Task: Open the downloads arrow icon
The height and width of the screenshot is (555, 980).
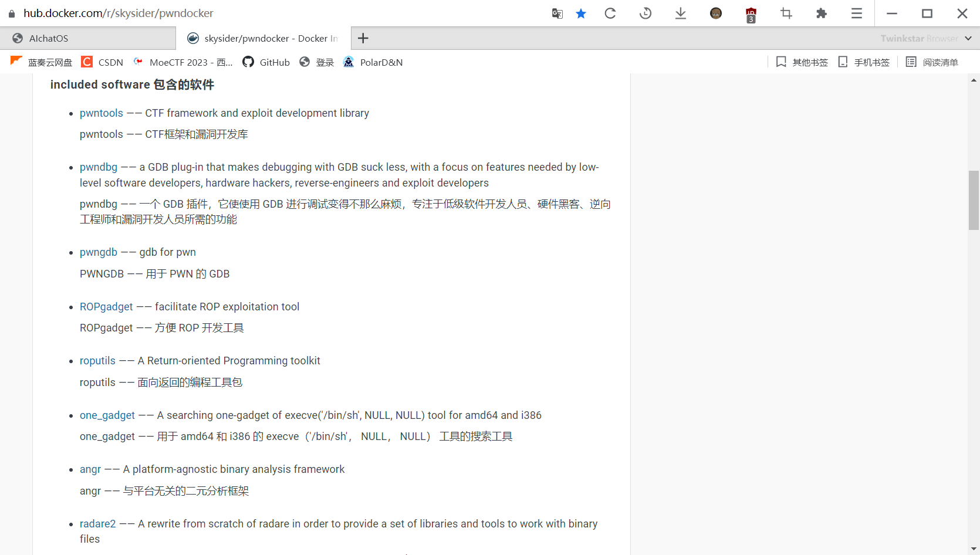Action: tap(681, 13)
